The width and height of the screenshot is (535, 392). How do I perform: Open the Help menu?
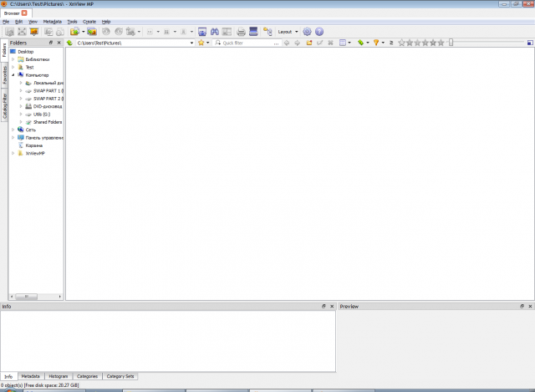coord(106,22)
